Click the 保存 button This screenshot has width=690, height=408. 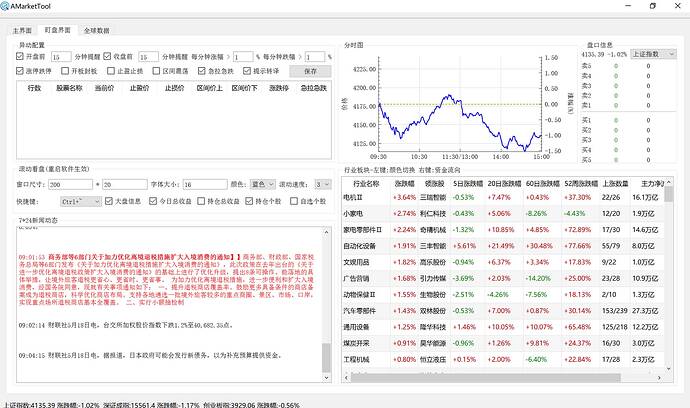pos(310,71)
